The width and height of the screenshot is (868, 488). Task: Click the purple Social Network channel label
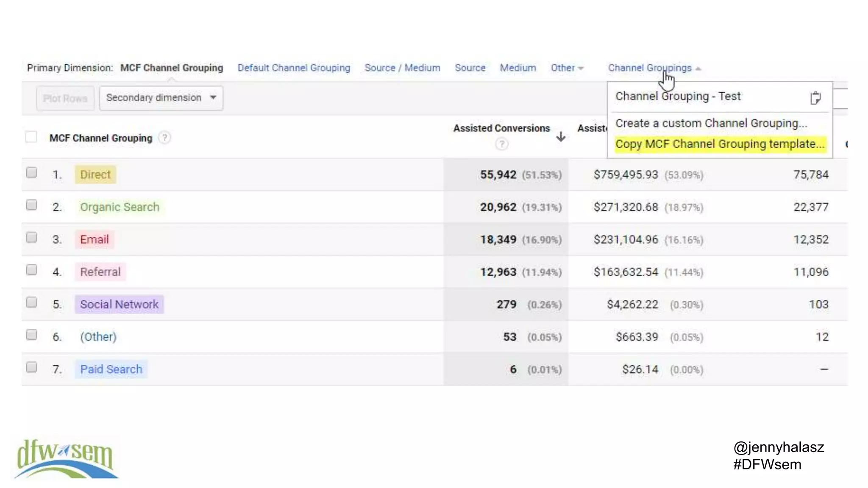119,304
